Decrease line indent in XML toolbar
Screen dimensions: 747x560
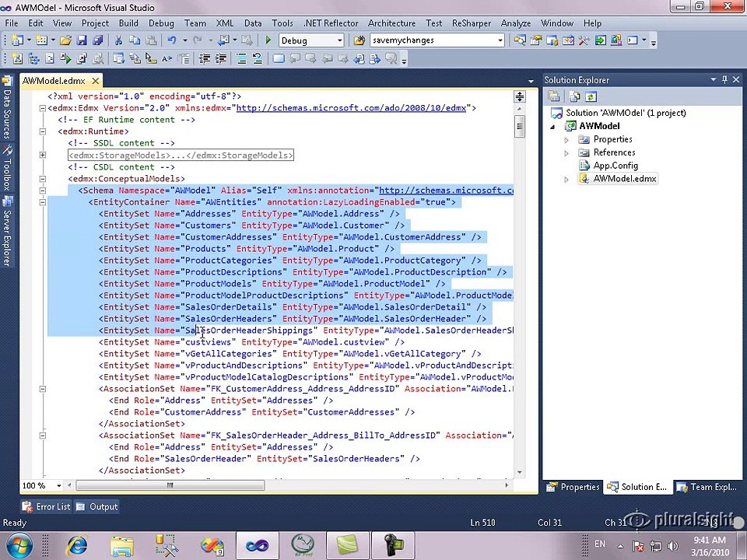point(205,58)
